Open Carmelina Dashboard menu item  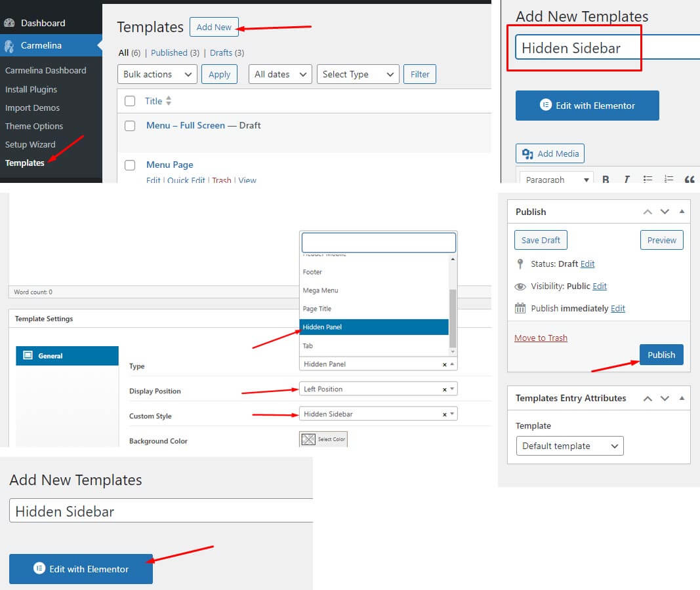(45, 70)
